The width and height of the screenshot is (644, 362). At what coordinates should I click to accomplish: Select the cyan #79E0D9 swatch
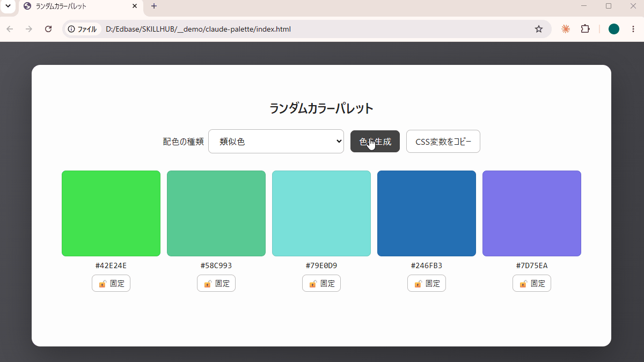[321, 213]
